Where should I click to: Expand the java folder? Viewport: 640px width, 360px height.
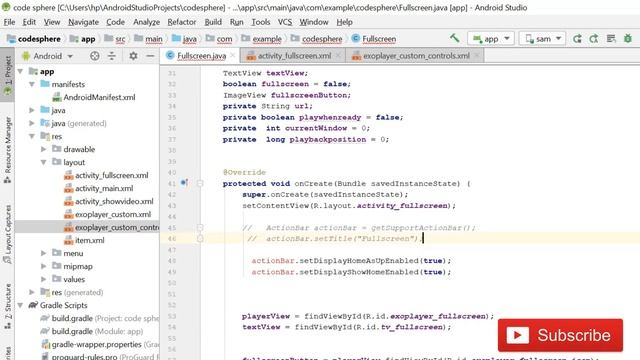point(32,110)
